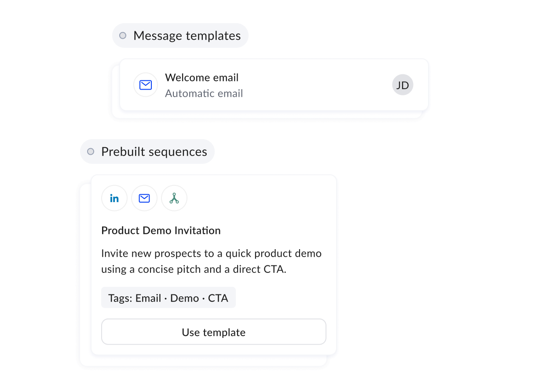Open the Product Demo Invitation title link

point(161,230)
